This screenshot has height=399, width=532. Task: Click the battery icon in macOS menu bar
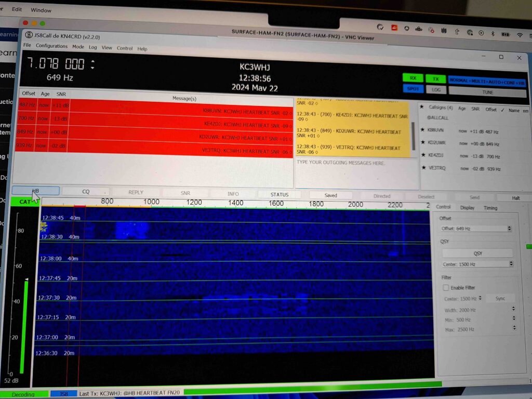tap(506, 34)
